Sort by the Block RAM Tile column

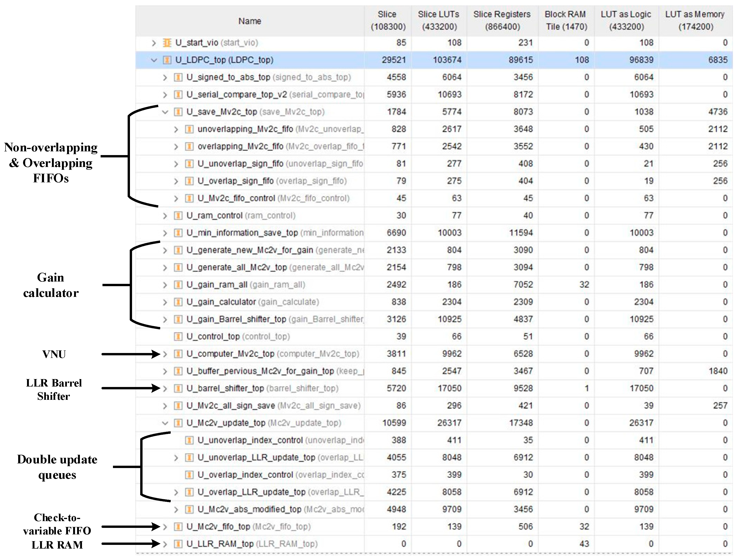click(x=566, y=20)
